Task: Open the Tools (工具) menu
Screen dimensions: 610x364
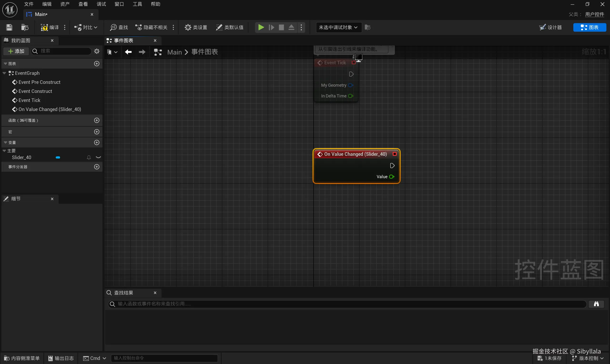Action: point(137,4)
